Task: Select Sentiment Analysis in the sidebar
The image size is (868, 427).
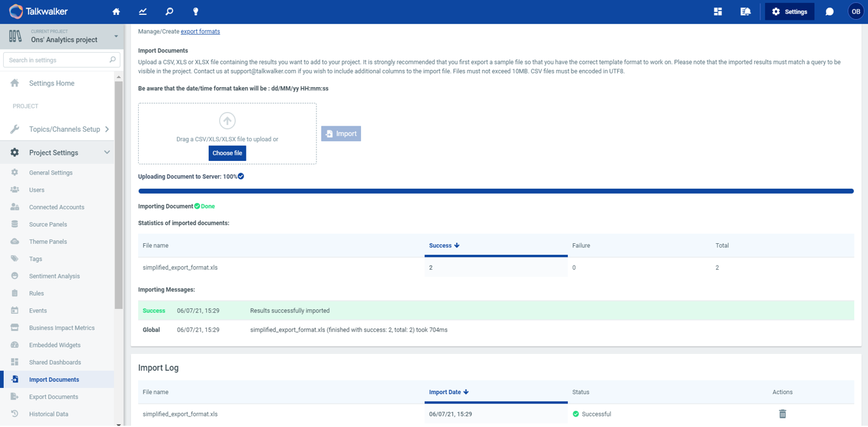Action: tap(54, 276)
